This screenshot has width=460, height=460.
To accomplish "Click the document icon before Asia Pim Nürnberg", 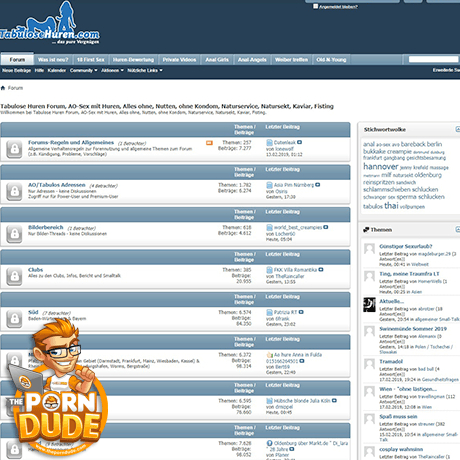I will point(269,185).
